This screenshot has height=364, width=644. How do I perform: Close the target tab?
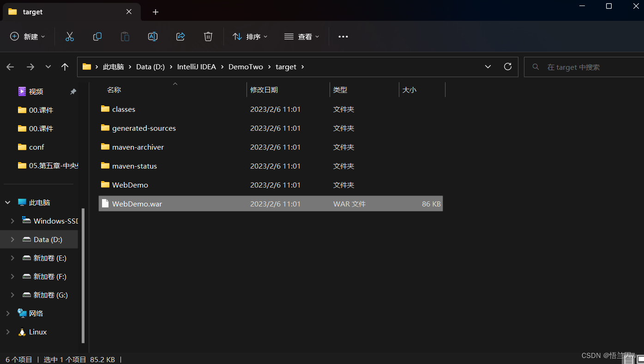129,12
